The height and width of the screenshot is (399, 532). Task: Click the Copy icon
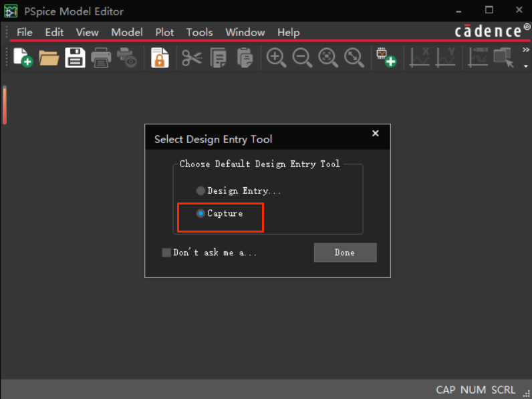click(218, 57)
